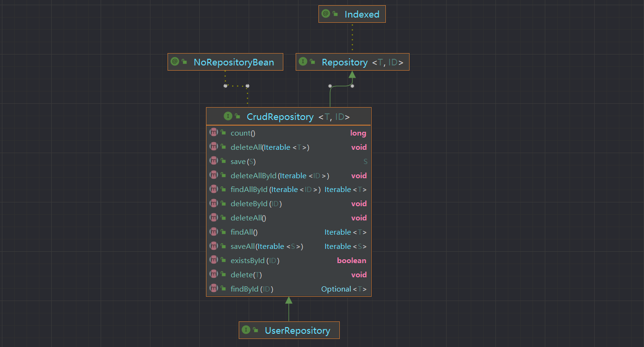
Task: Select the save(S) method name
Action: [243, 162]
